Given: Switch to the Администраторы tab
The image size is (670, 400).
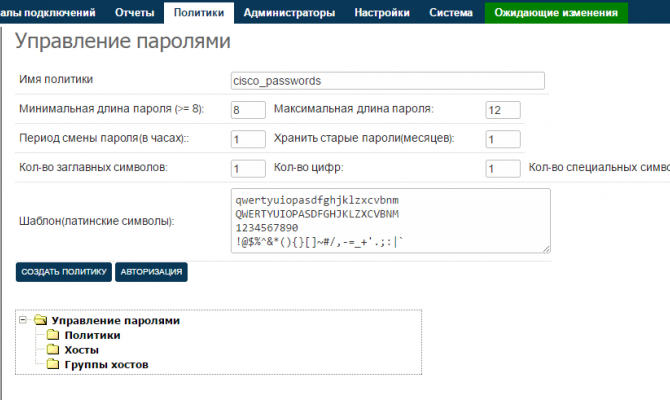Looking at the screenshot, I should coord(289,13).
